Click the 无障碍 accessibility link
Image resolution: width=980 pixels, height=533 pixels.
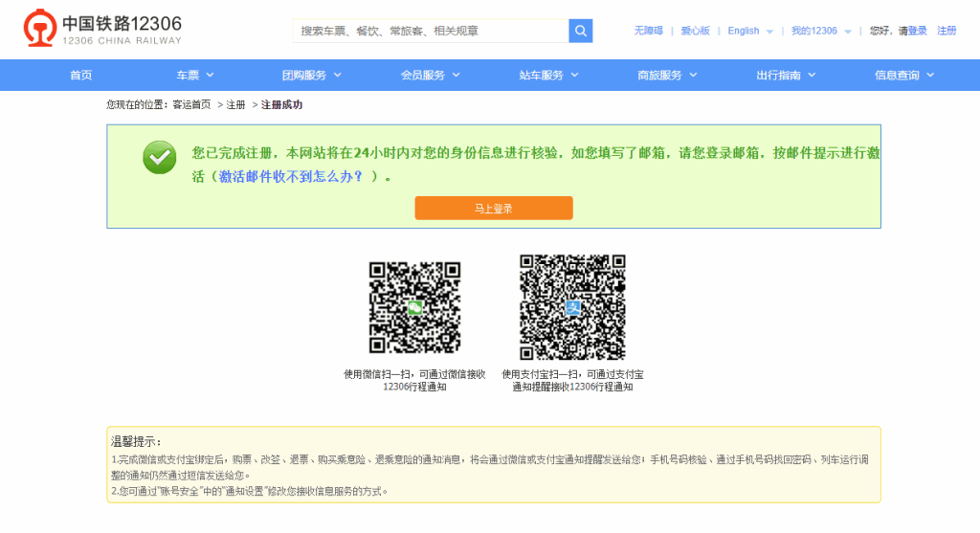(x=648, y=31)
